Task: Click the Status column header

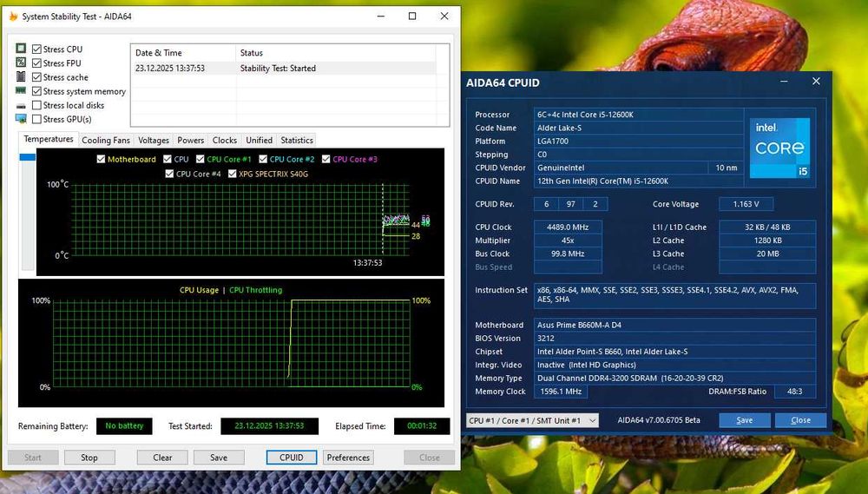Action: click(335, 53)
